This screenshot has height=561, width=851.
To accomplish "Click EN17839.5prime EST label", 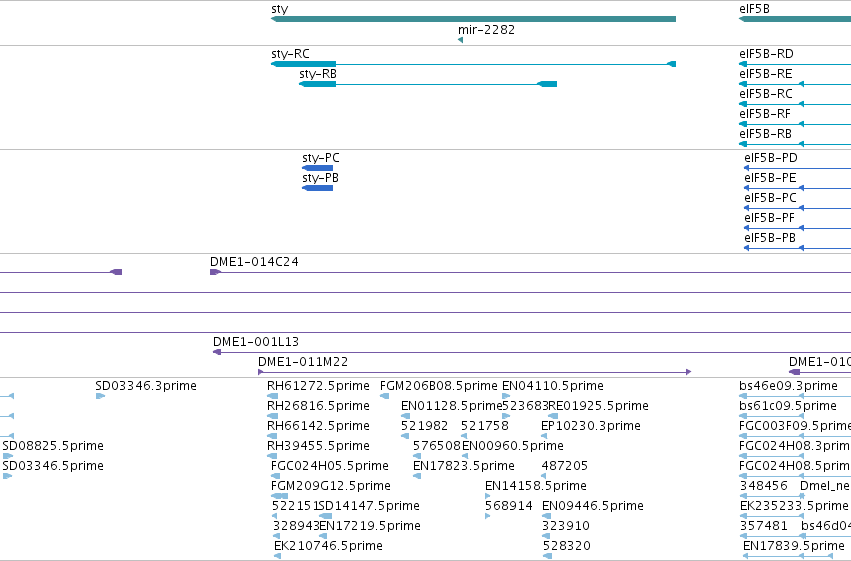I will [794, 546].
